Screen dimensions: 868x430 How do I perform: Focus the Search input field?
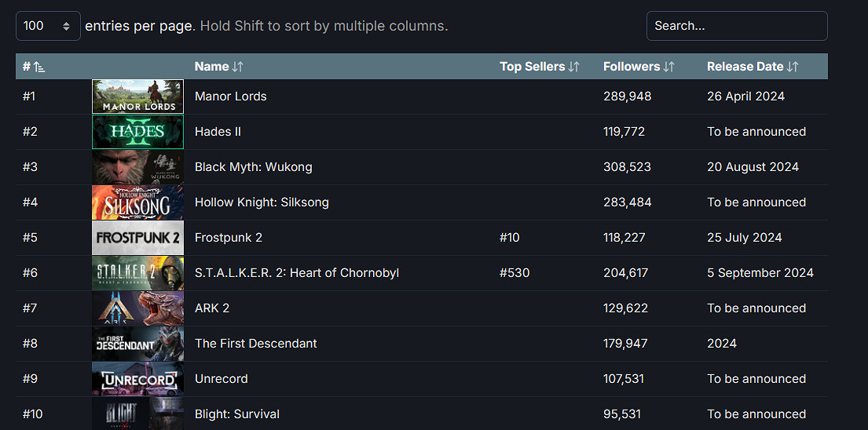[x=736, y=26]
